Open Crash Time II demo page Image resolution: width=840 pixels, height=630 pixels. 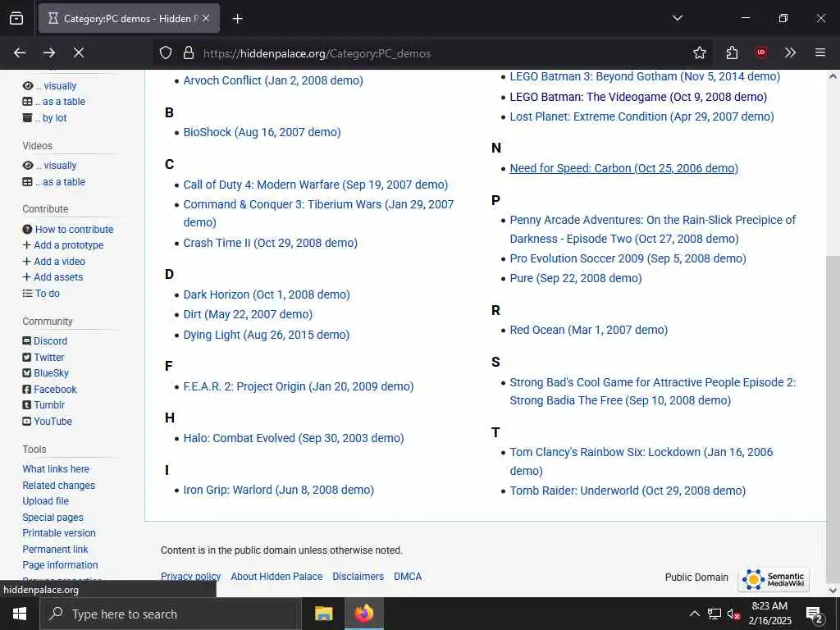(270, 243)
